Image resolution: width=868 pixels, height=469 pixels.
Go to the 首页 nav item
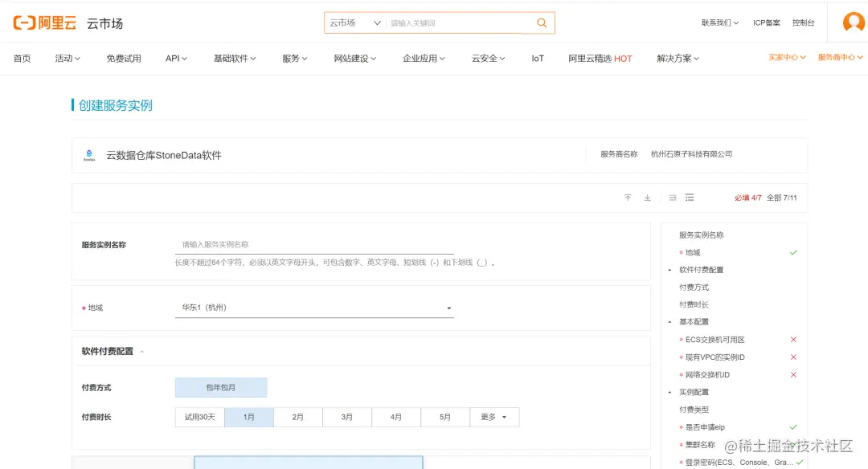pos(23,58)
